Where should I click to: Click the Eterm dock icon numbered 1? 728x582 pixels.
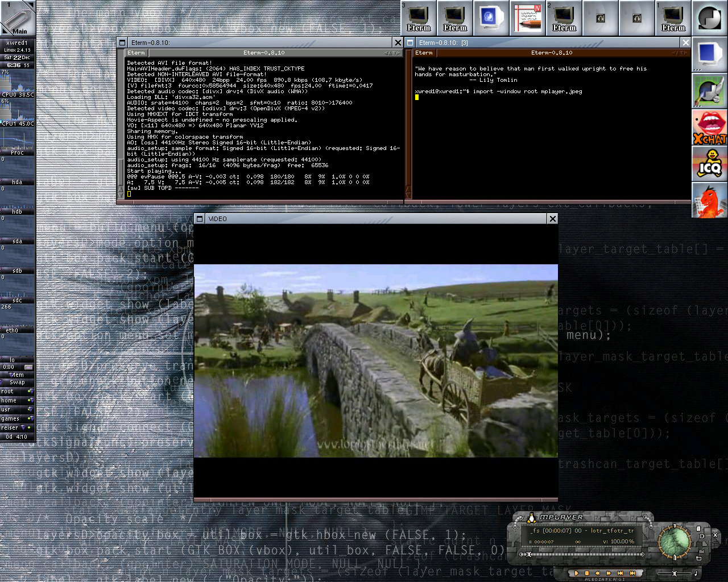click(x=673, y=17)
